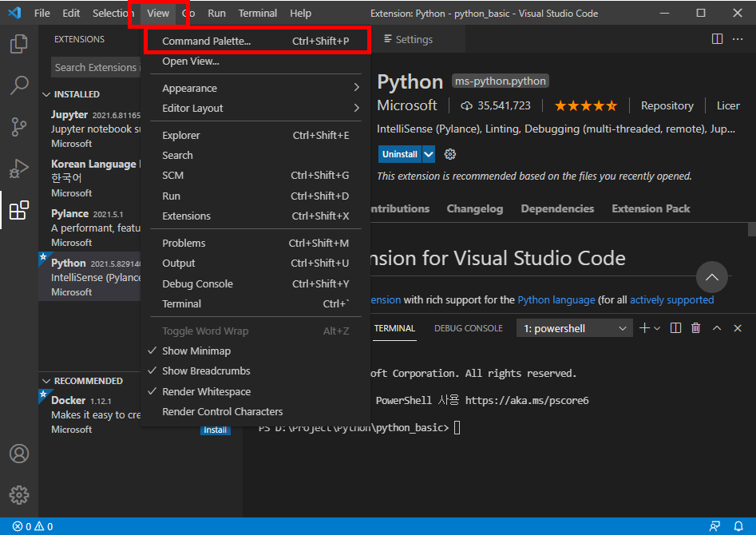Click the new terminal plus icon
The height and width of the screenshot is (535, 756).
click(x=644, y=328)
